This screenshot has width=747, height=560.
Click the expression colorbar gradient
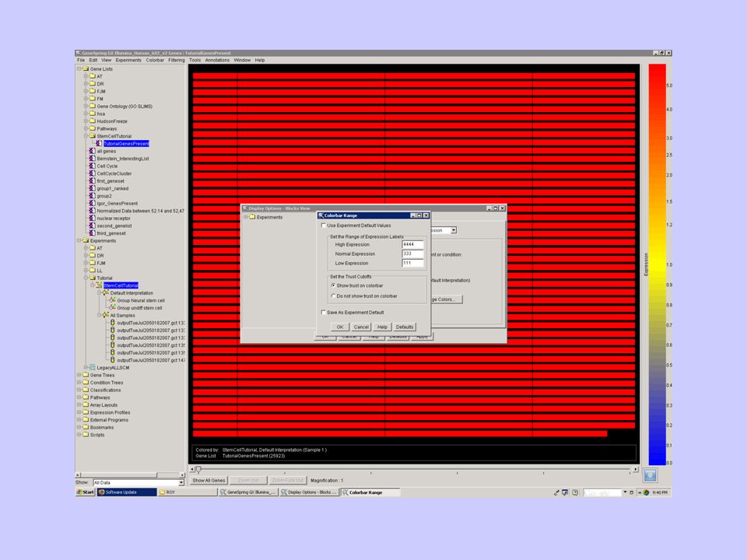(x=657, y=264)
